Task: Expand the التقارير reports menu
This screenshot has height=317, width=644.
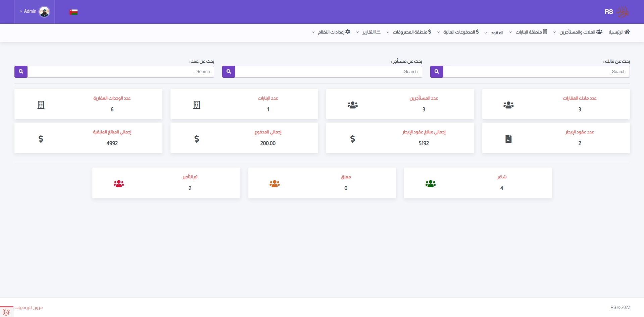Action: [368, 32]
